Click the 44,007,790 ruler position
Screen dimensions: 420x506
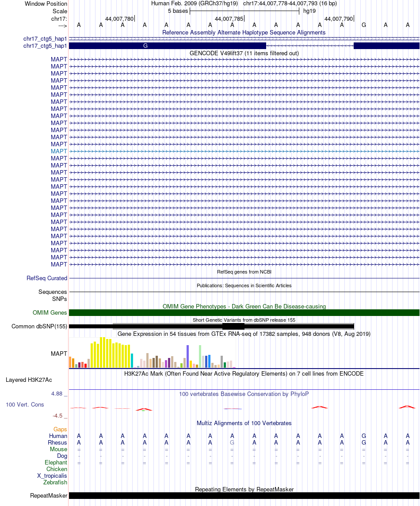(339, 19)
